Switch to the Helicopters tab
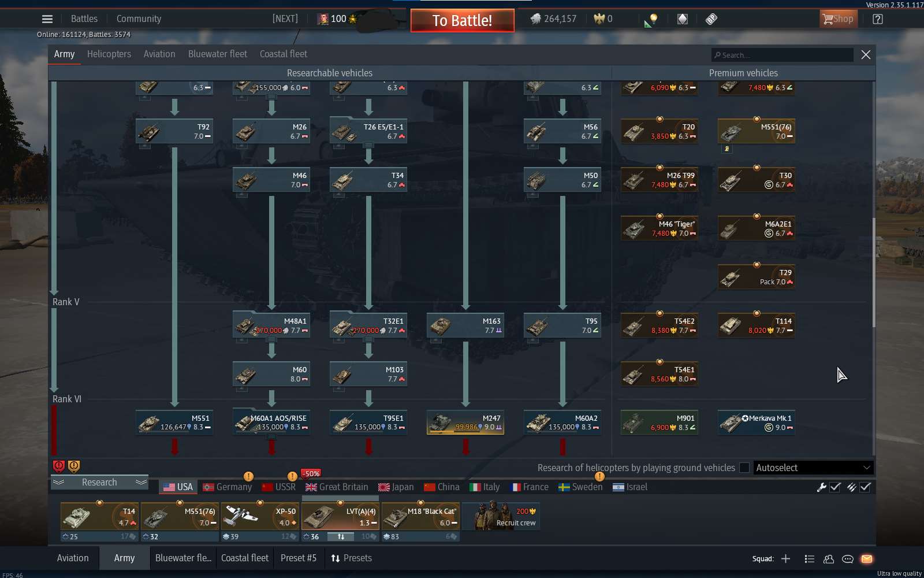Viewport: 924px width, 578px height. [x=109, y=54]
